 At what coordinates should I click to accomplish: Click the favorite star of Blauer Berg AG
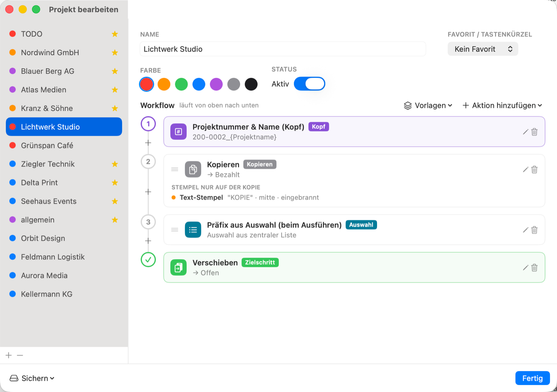(x=115, y=71)
